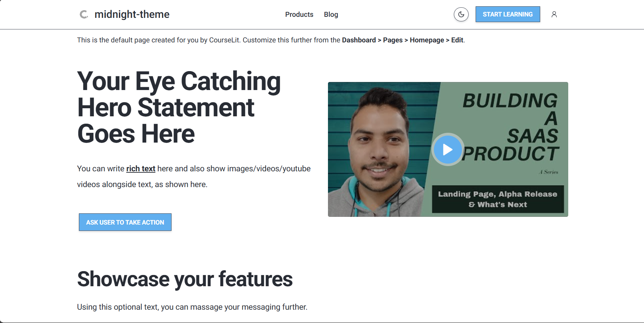Screen dimensions: 644x323
Task: Click the bold Dashboard text in the notice
Action: click(359, 40)
